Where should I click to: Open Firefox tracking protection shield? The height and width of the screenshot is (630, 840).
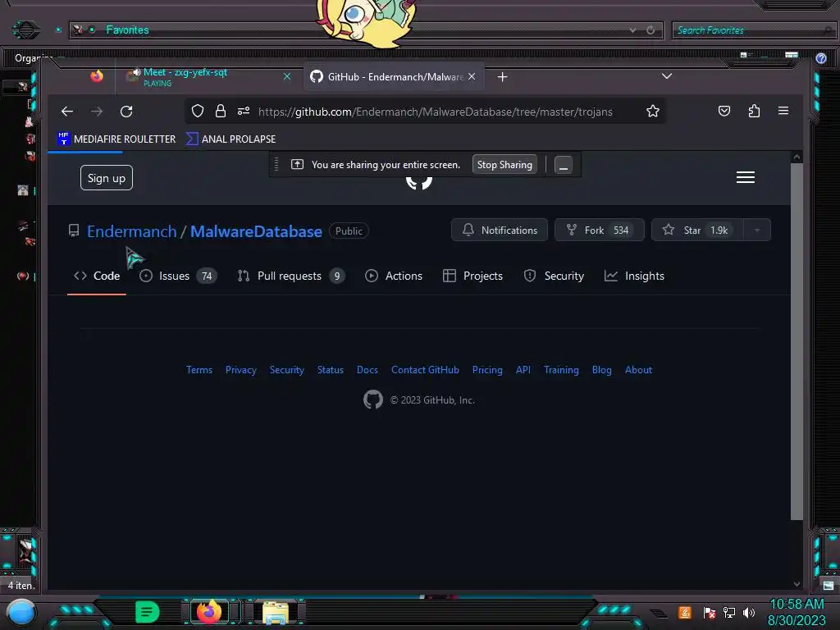click(x=198, y=111)
